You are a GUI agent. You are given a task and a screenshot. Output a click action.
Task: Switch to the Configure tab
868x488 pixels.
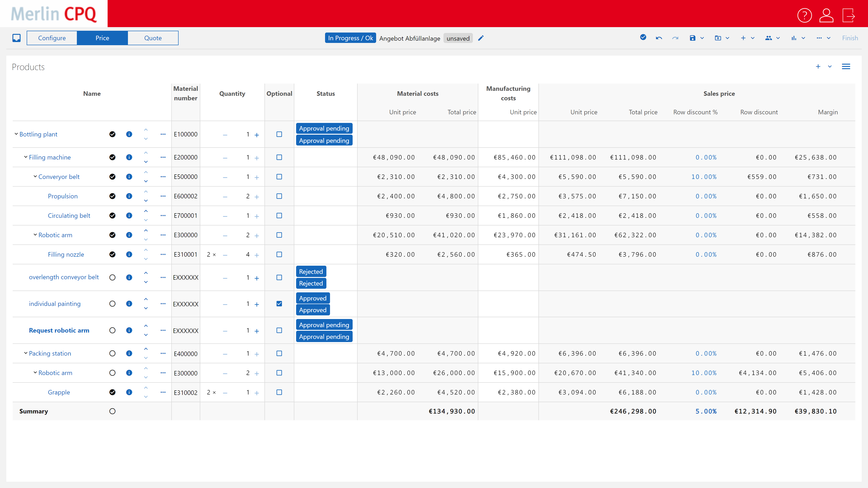point(52,38)
